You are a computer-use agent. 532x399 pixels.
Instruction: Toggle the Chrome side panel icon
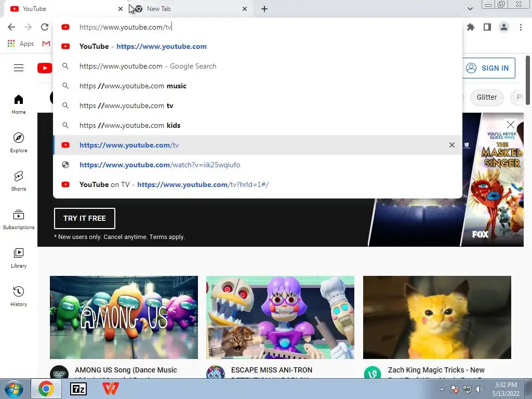pos(487,27)
